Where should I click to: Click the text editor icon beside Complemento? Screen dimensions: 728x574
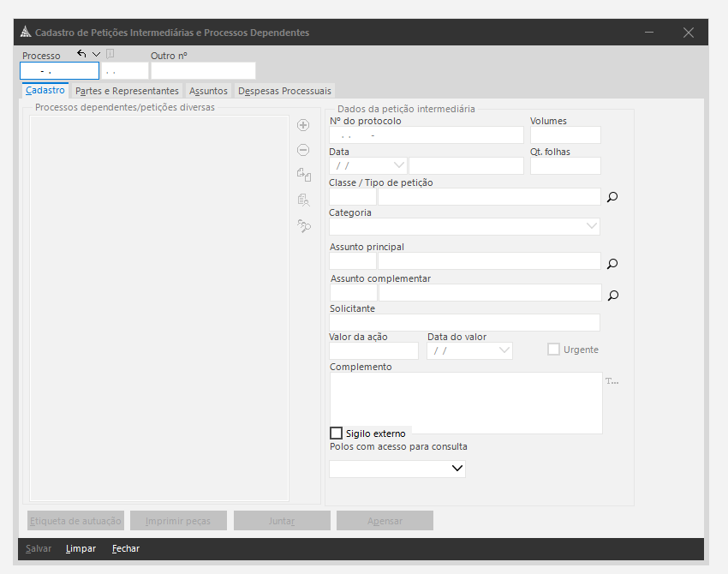coord(612,381)
